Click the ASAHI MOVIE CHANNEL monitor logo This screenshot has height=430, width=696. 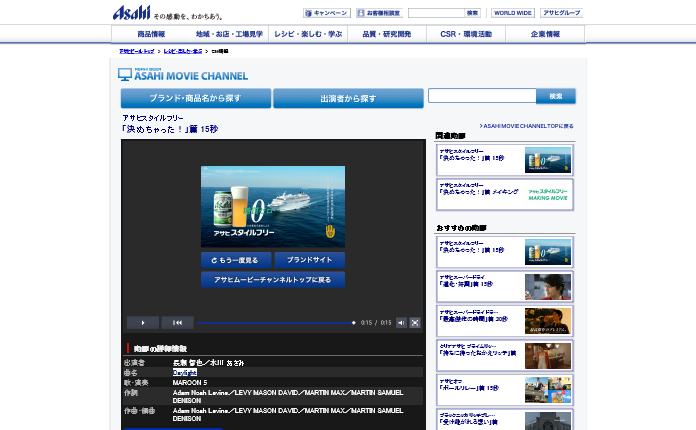tap(183, 75)
